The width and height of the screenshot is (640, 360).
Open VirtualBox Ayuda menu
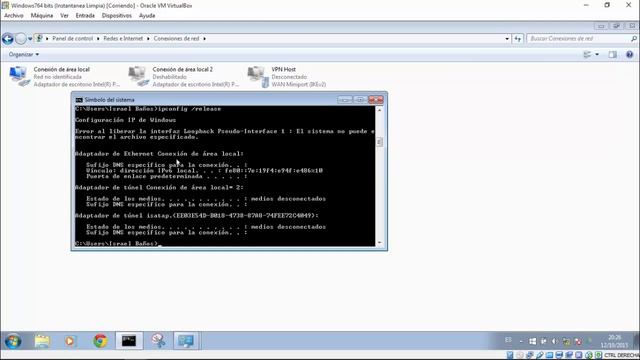(147, 16)
